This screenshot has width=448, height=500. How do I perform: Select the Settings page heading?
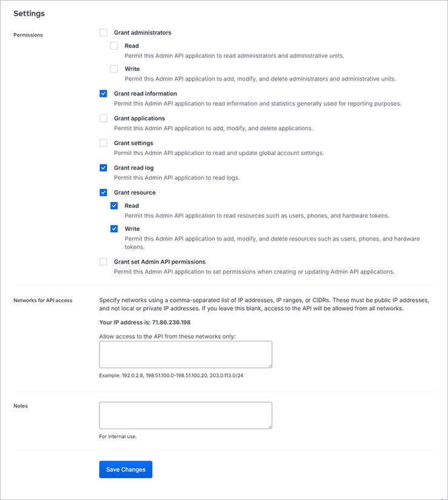pyautogui.click(x=28, y=13)
